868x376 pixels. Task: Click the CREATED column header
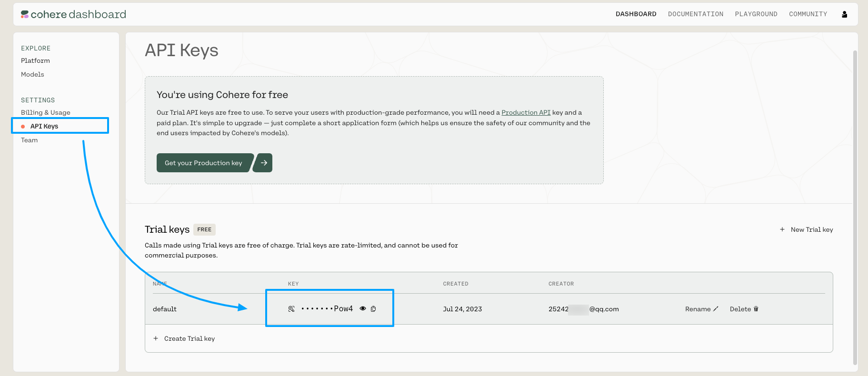pyautogui.click(x=456, y=284)
